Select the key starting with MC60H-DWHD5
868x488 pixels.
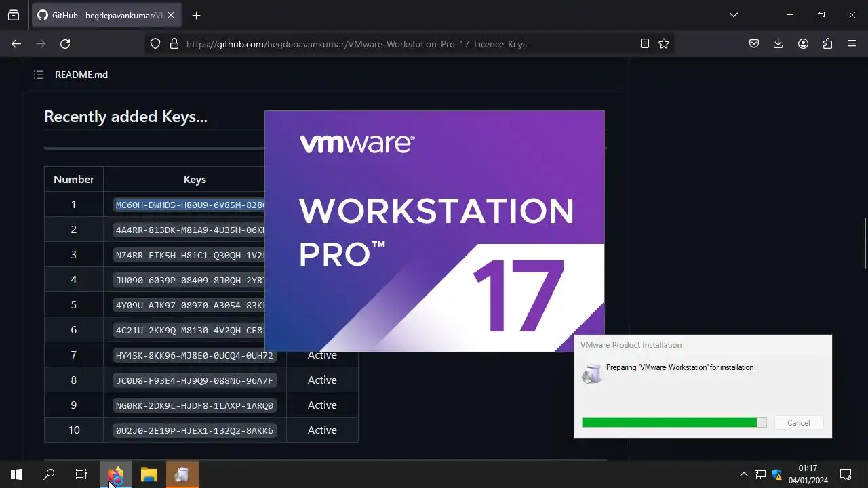click(189, 205)
